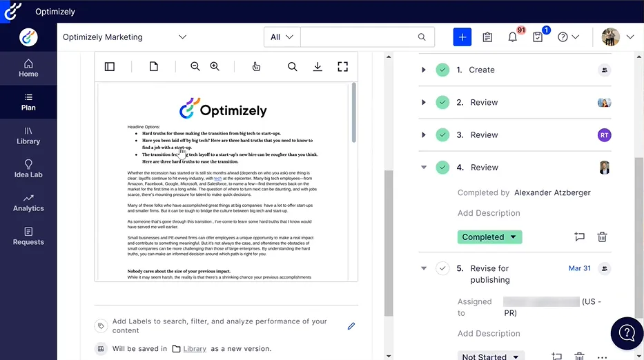Click the top search input field

coord(359,37)
